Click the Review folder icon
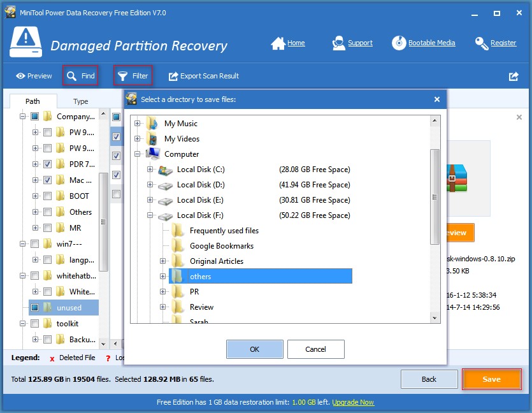Viewport: 532px width, 413px height. [178, 307]
